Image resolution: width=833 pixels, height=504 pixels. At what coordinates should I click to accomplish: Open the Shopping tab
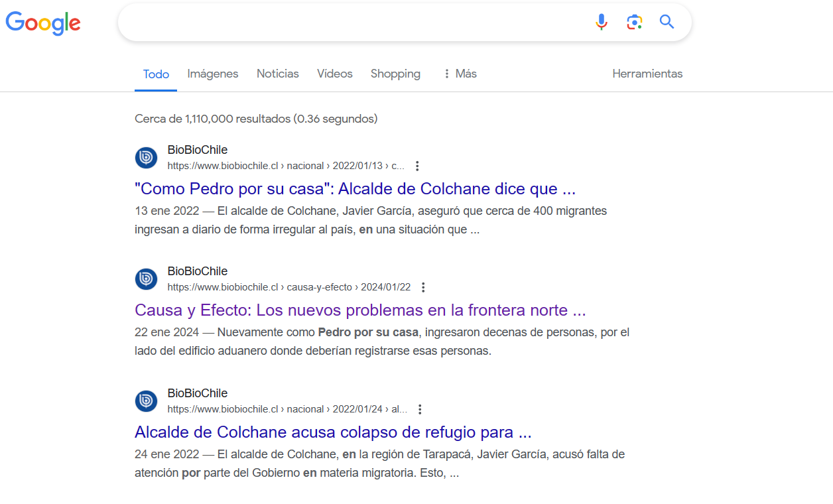395,74
